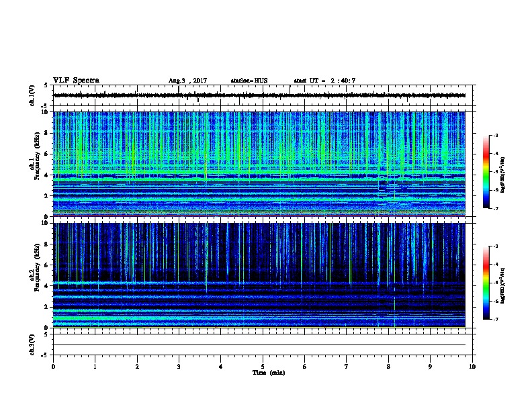Click the "5" tick on ch.1(V) waveform axis

46,85
